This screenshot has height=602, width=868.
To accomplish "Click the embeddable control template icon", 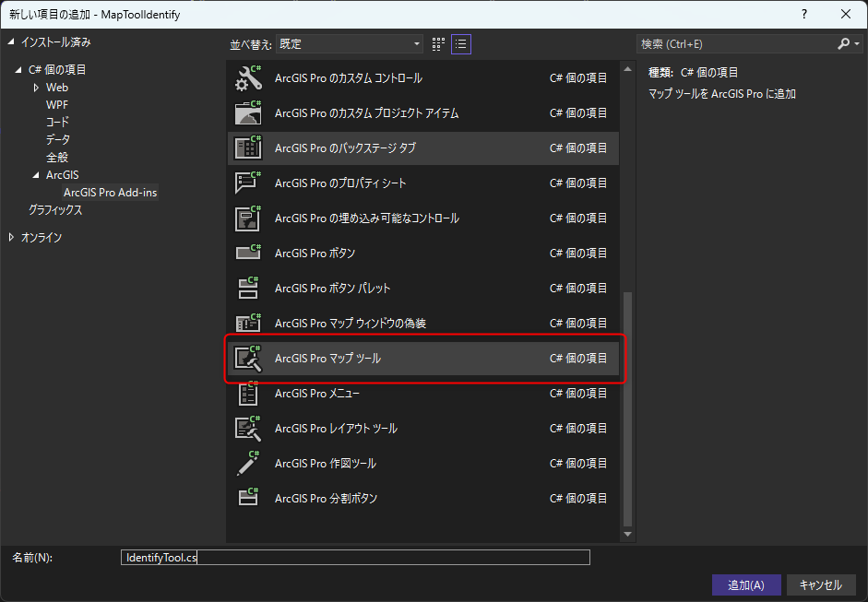I will 248,218.
